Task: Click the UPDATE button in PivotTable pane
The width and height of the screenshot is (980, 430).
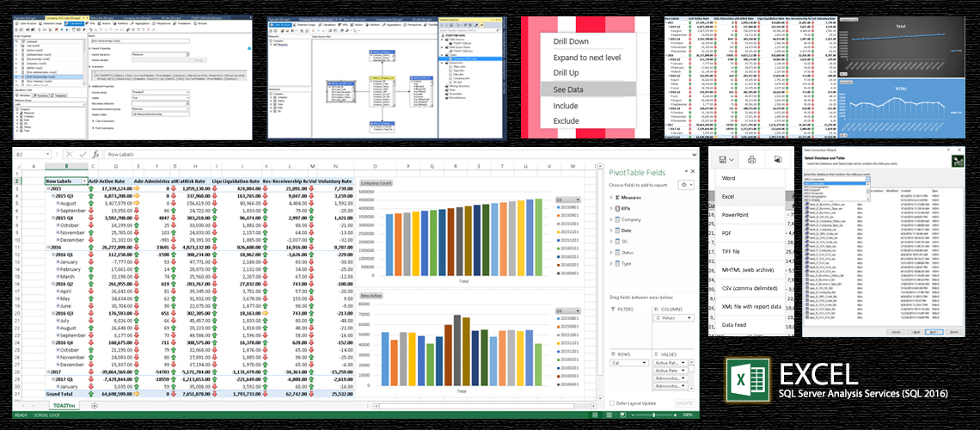Action: 684,403
